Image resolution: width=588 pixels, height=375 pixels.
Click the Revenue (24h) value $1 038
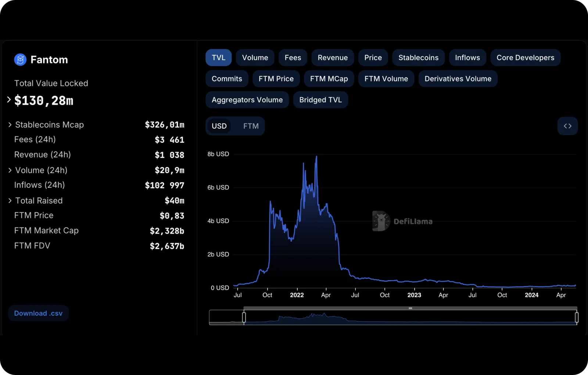click(x=169, y=155)
